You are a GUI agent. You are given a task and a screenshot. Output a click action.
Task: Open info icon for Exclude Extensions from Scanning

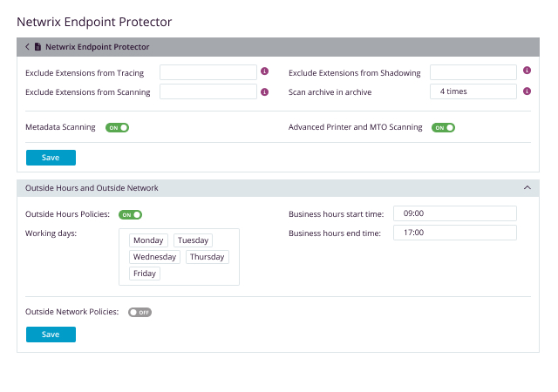264,91
